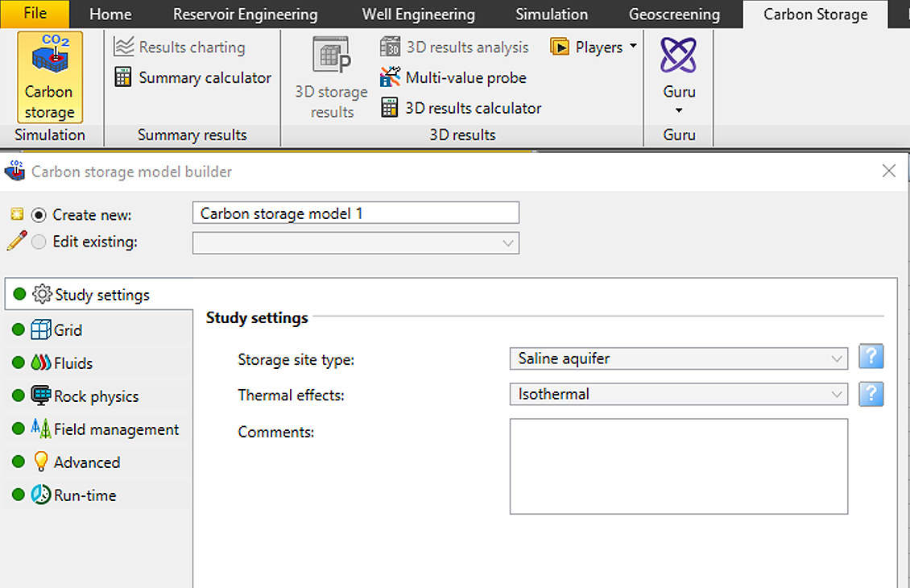Open the Thermal effects dropdown
The height and width of the screenshot is (588, 910).
[x=678, y=394]
